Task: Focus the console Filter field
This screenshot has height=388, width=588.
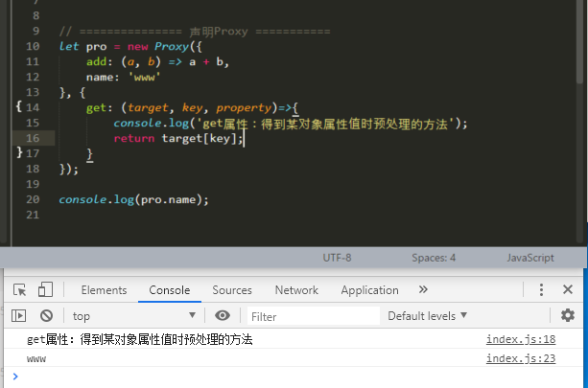Action: [x=314, y=316]
